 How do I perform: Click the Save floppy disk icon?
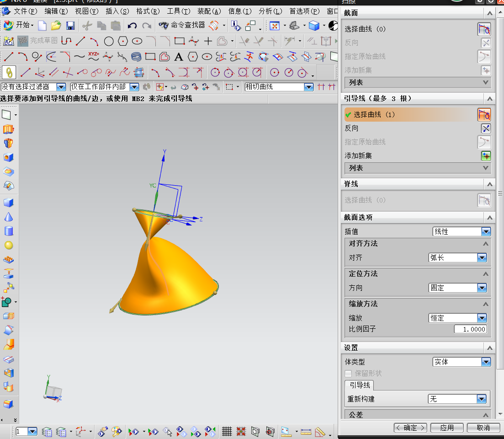tap(70, 26)
